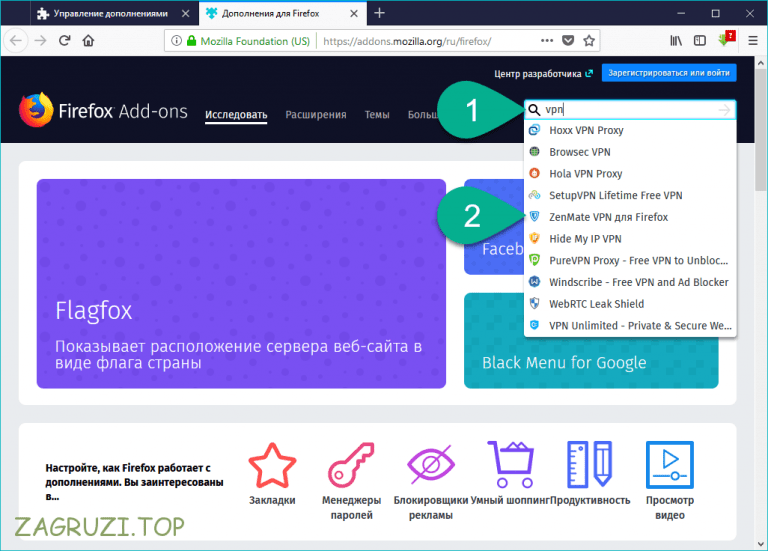
Task: Switch to Управление дополнениями tab
Action: point(115,14)
